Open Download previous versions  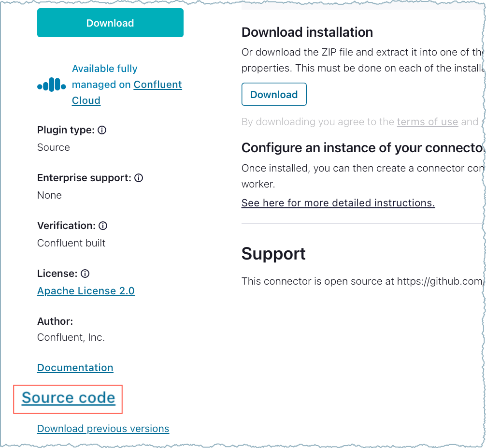point(103,429)
